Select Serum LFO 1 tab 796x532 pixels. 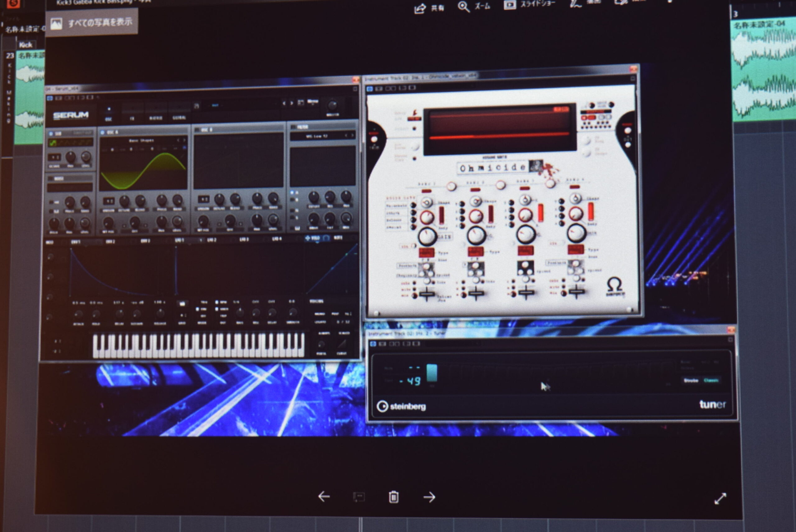179,240
